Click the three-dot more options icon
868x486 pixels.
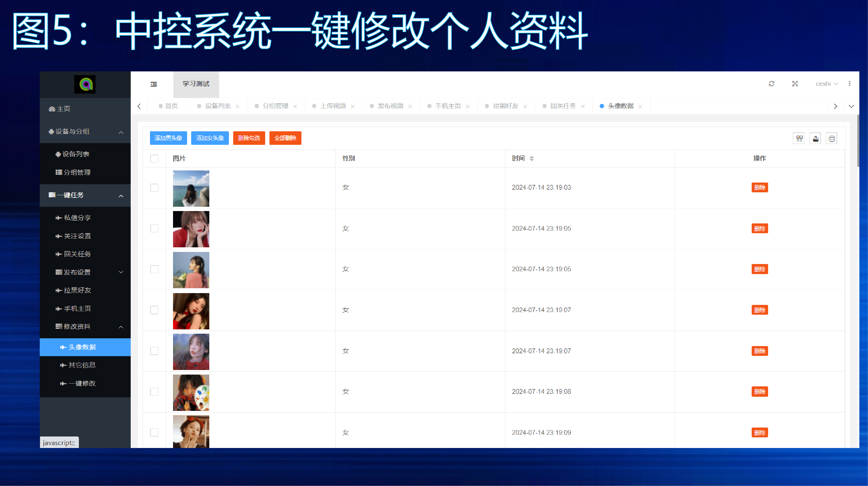(850, 83)
